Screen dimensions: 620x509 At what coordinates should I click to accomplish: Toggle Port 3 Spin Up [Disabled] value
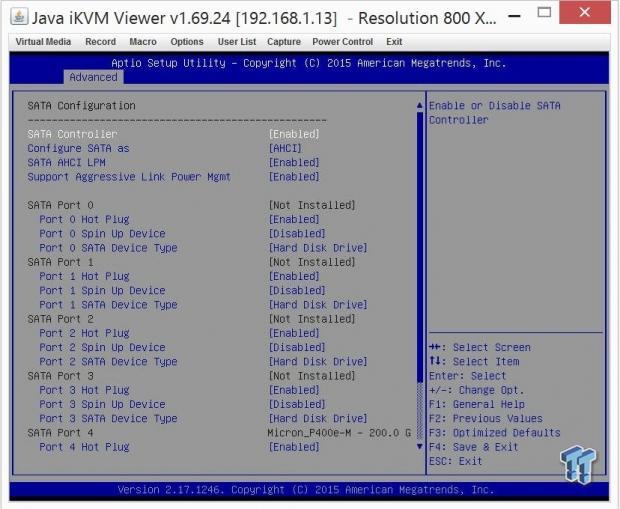tap(297, 405)
